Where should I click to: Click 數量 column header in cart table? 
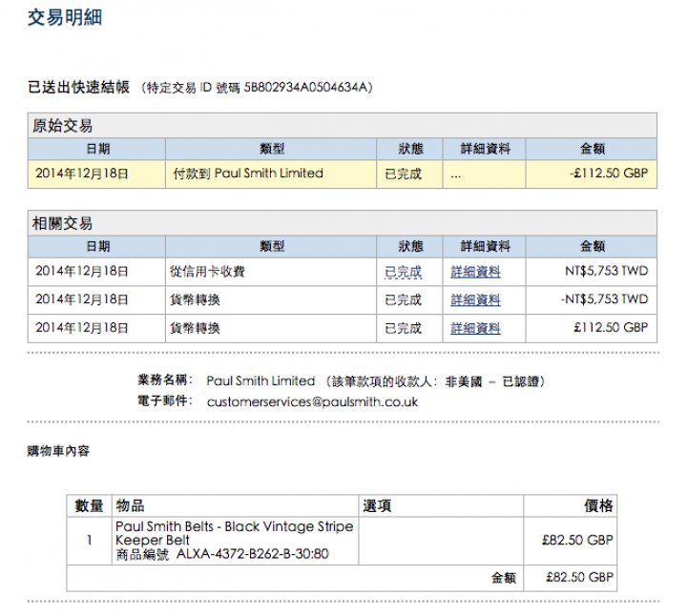(89, 506)
